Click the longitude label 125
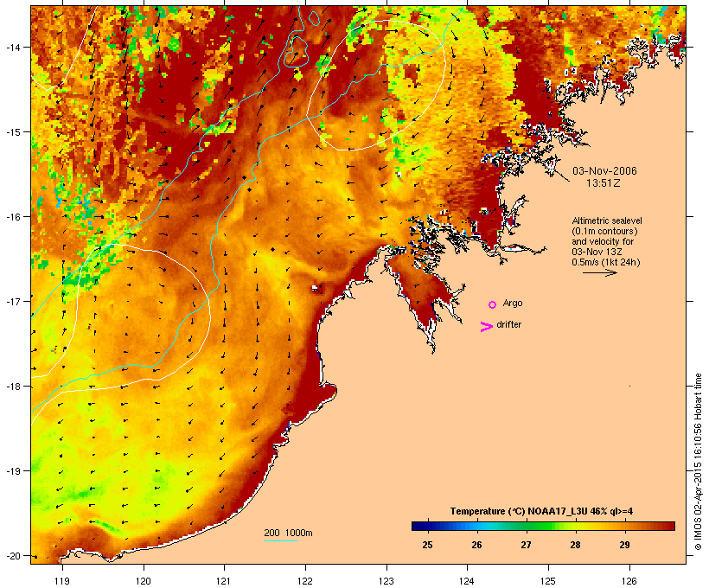This screenshot has height=588, width=709. click(x=548, y=581)
